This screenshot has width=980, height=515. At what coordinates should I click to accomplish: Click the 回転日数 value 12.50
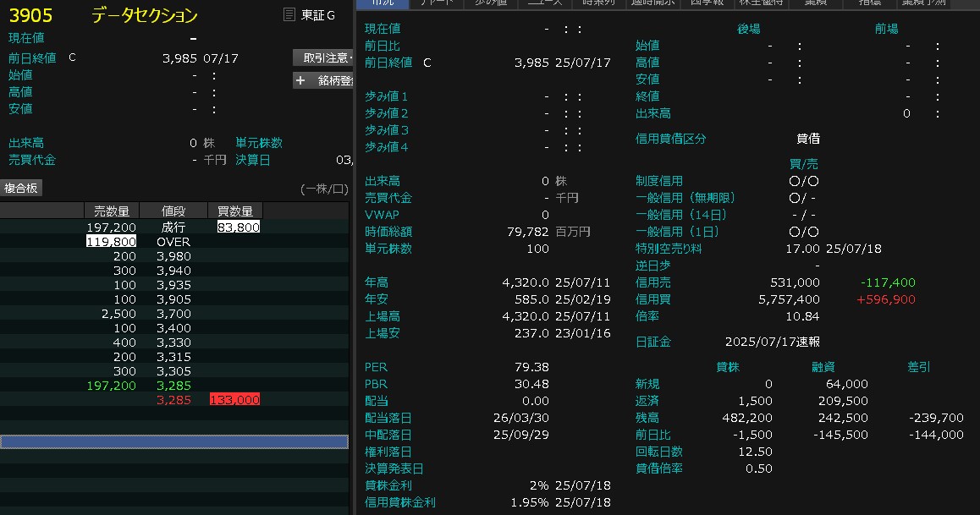point(755,452)
